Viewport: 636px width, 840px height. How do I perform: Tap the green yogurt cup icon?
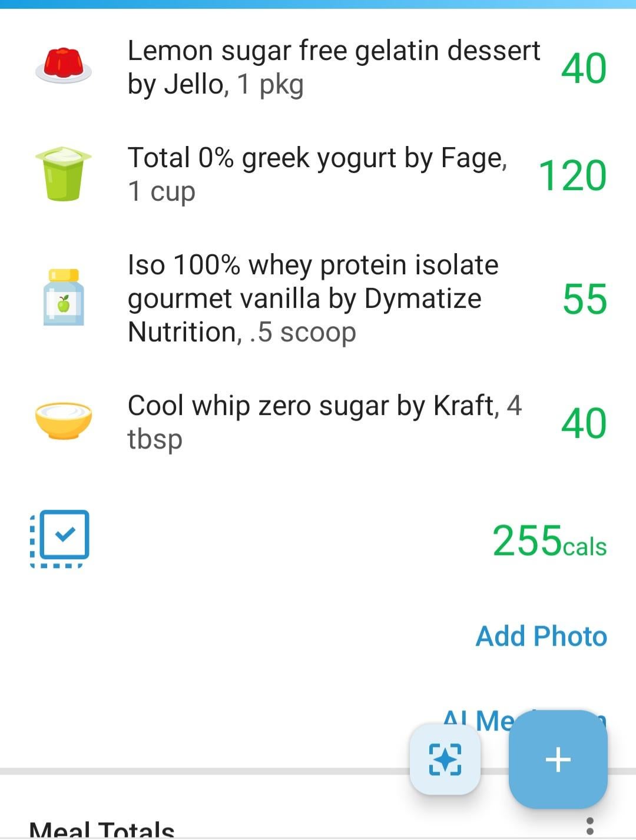coord(63,174)
